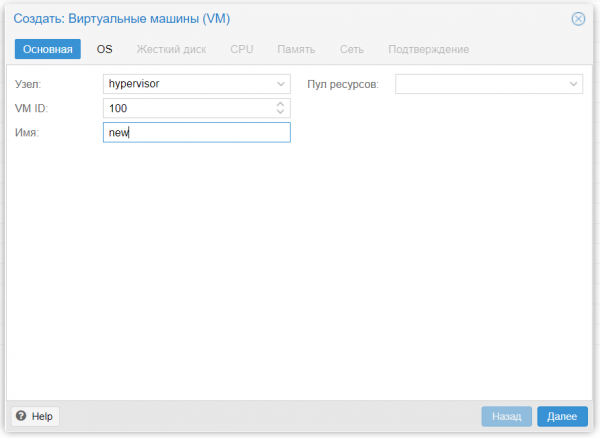
Task: Expand the Узел node dropdown arrow
Action: [x=280, y=84]
